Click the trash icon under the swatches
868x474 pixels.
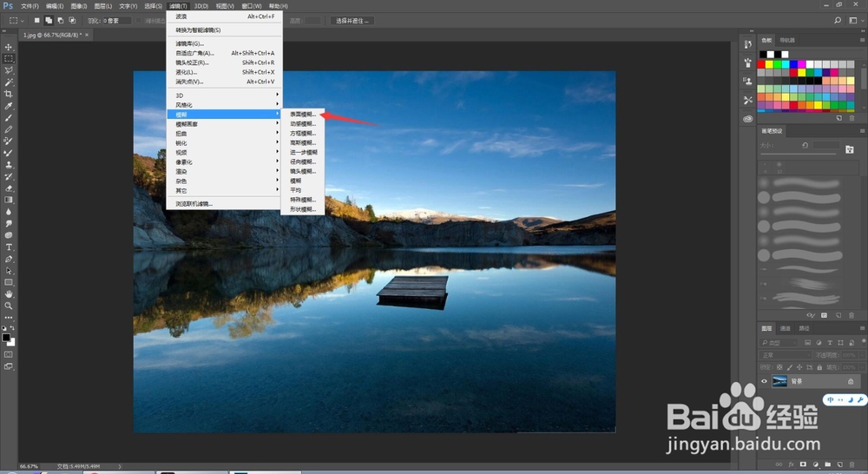852,118
